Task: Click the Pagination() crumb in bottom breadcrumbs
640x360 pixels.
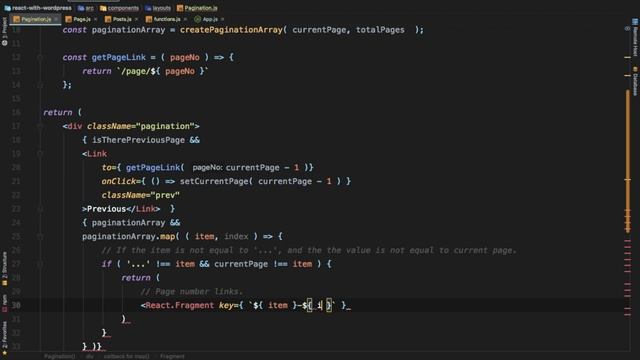Action: coord(60,356)
